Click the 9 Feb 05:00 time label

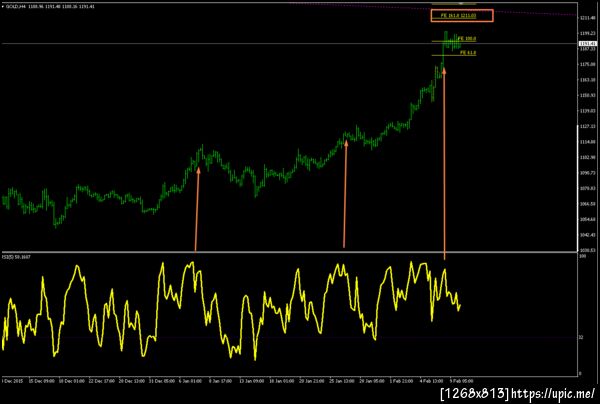(x=461, y=381)
